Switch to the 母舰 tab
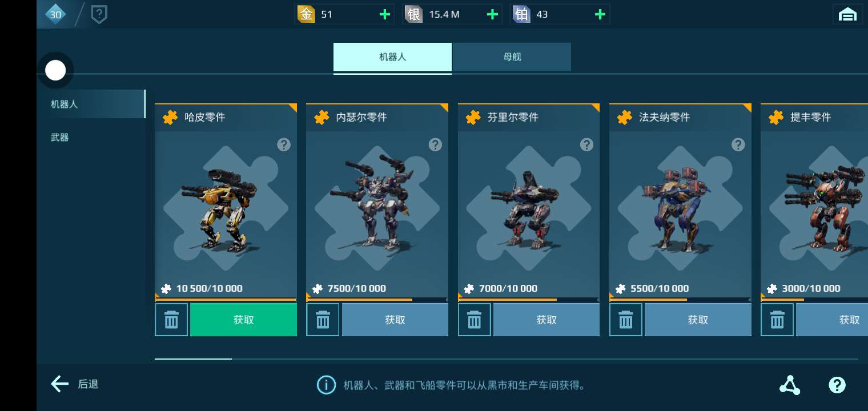 [512, 57]
